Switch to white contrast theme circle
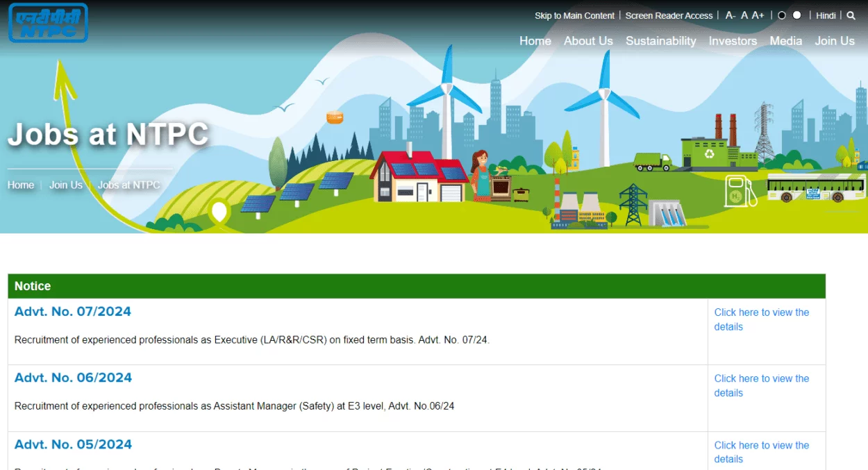Screen dimensions: 868x470 [x=797, y=15]
